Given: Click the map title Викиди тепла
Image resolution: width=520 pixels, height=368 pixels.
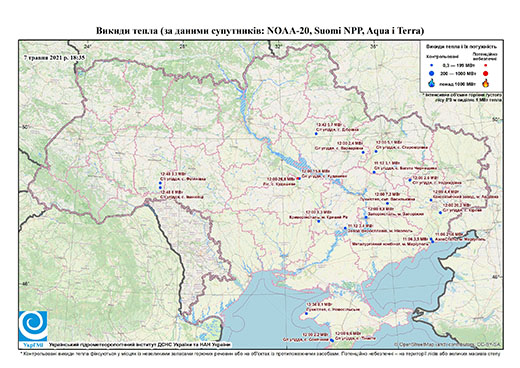Looking at the screenshot, I should 127,31.
